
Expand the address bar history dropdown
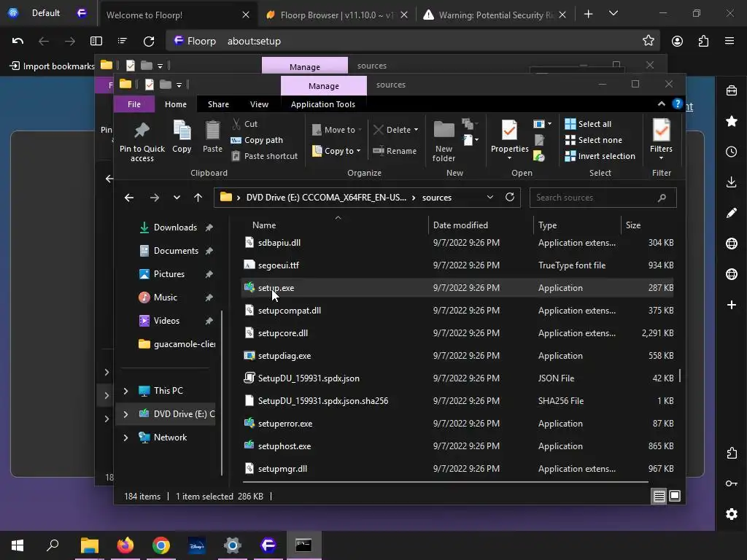pos(489,198)
